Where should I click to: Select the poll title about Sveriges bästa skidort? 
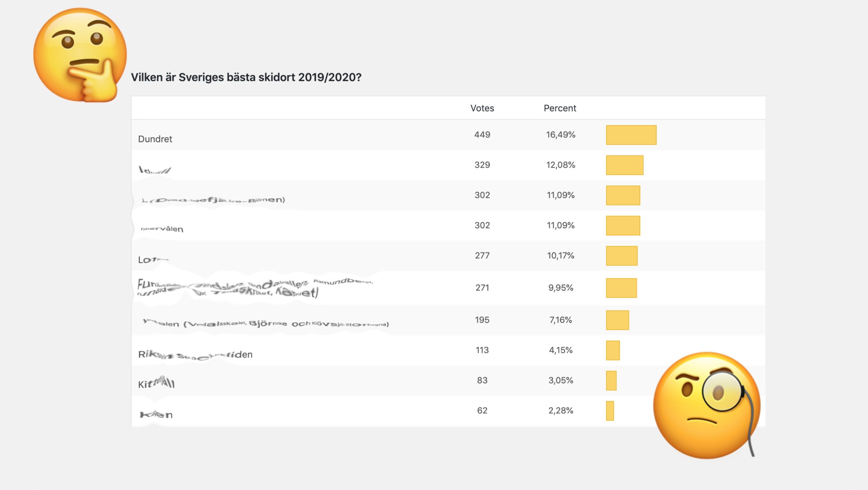246,77
